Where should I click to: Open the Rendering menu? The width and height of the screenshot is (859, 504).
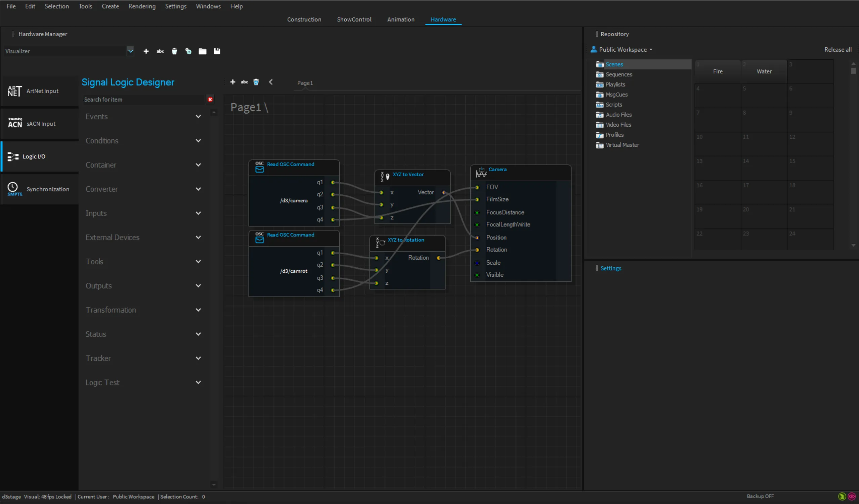[142, 6]
